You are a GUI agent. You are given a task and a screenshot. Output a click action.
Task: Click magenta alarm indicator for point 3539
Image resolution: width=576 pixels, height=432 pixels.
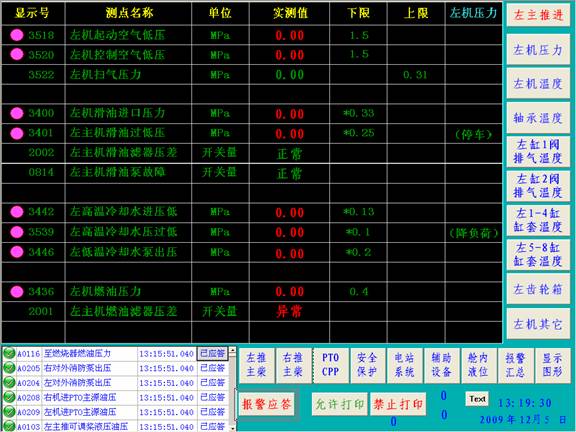(17, 232)
